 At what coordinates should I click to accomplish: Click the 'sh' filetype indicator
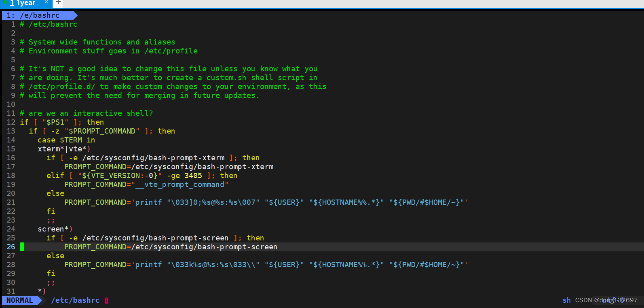click(x=567, y=300)
